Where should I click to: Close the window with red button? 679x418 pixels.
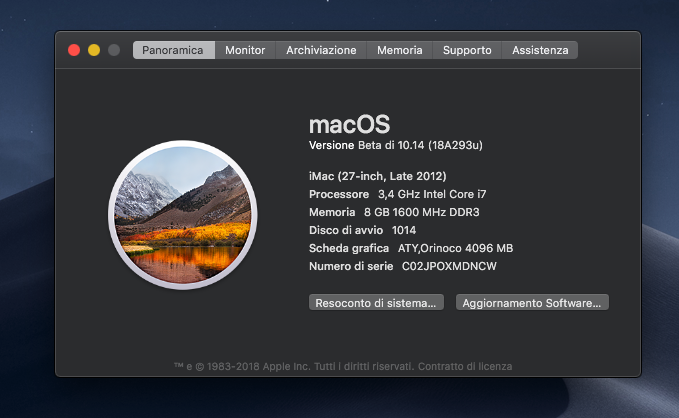pyautogui.click(x=74, y=50)
